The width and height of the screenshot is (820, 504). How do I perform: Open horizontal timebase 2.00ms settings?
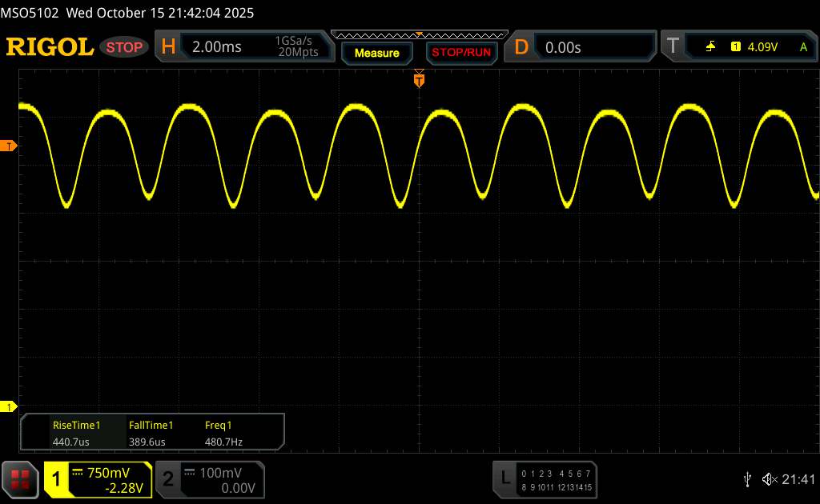click(x=243, y=47)
